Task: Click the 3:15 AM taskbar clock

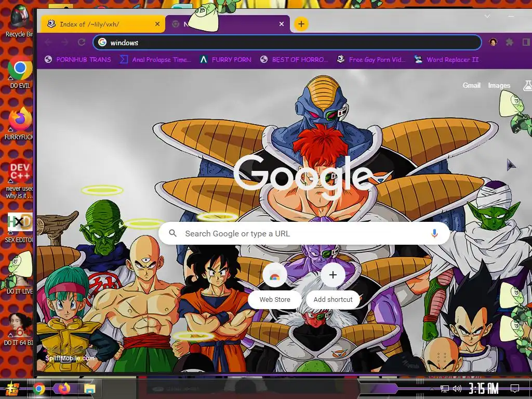Action: (484, 389)
